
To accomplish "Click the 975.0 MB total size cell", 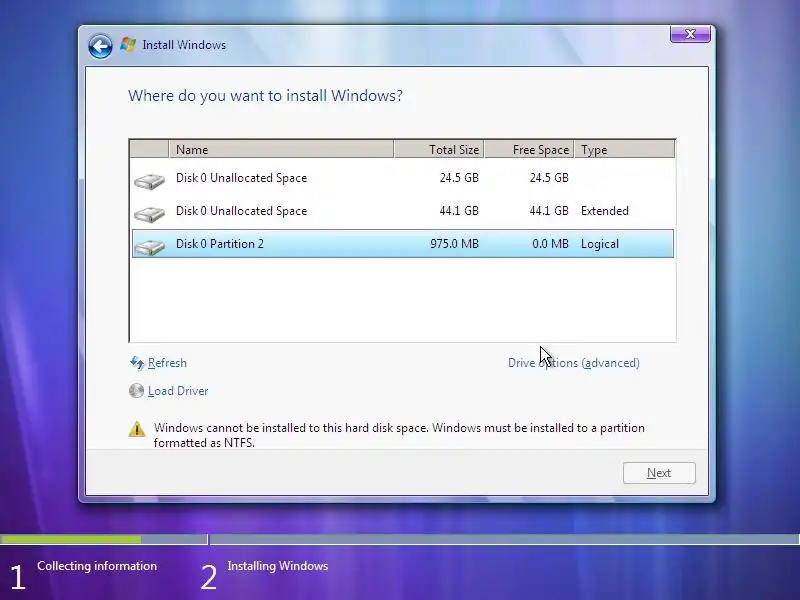I will (x=454, y=244).
